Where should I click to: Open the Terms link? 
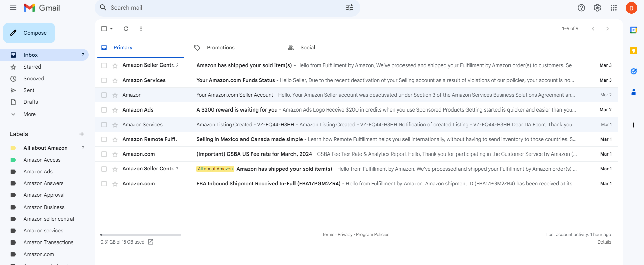point(328,235)
